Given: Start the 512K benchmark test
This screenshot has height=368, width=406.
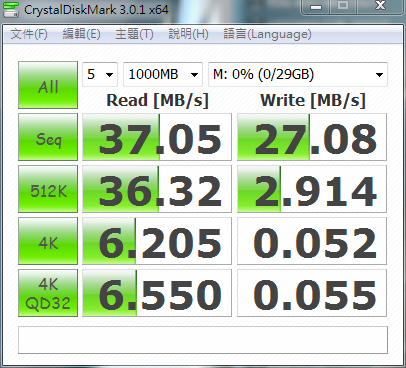Looking at the screenshot, I should (x=48, y=189).
